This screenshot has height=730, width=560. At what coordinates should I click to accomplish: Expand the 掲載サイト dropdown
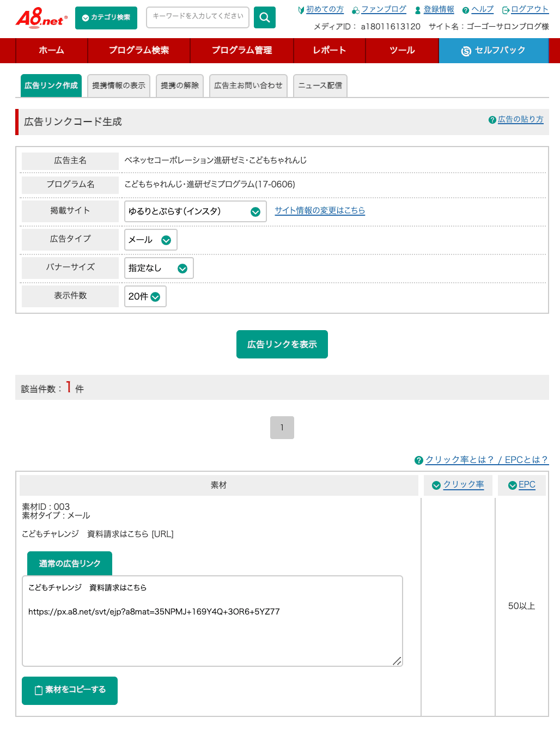point(196,211)
